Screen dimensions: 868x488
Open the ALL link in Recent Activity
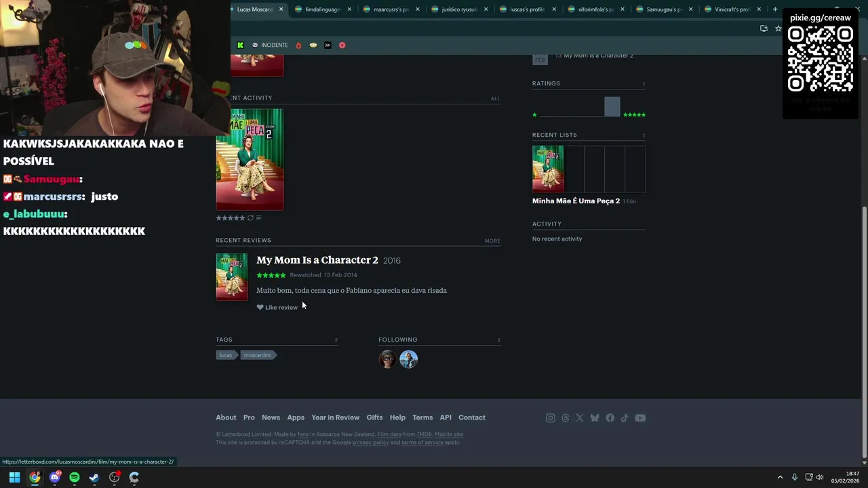(496, 99)
